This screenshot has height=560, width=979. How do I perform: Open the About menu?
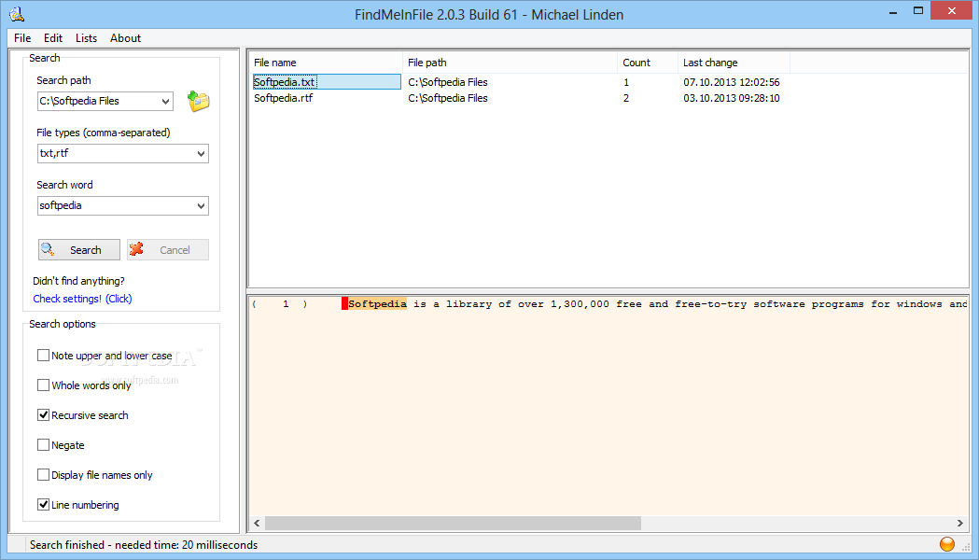125,38
